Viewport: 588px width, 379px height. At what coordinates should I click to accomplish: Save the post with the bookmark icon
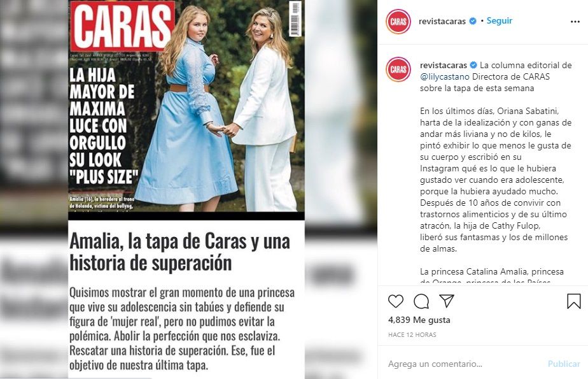574,301
